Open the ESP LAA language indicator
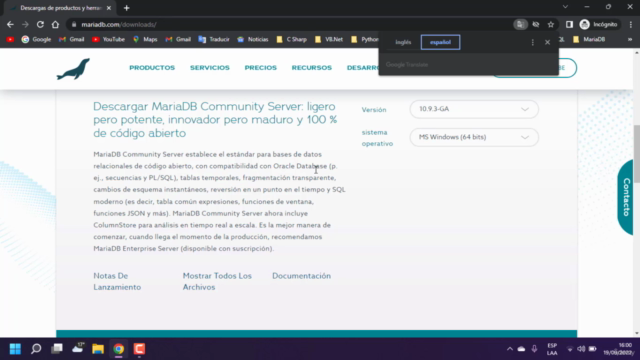The image size is (640, 360). tap(552, 349)
